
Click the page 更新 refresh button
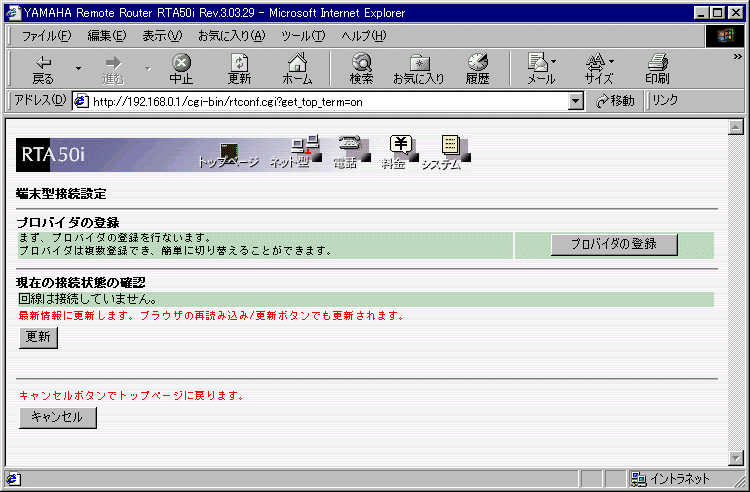coord(38,338)
